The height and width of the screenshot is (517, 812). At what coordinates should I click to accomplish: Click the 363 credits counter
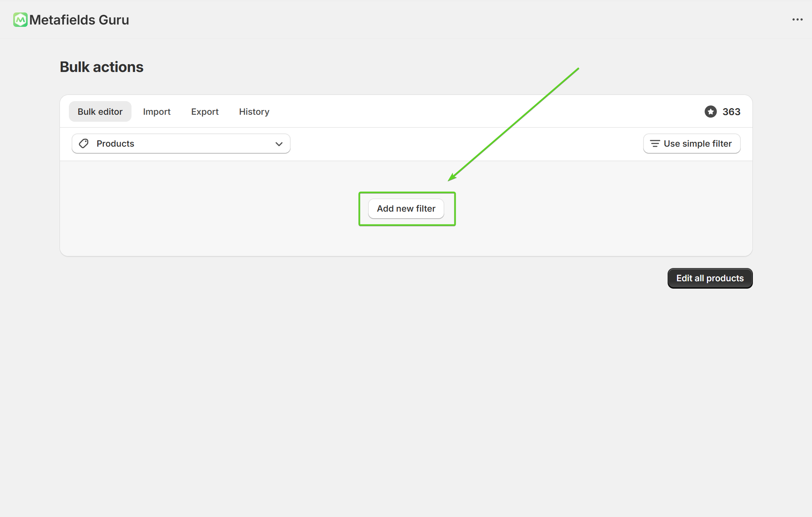pyautogui.click(x=731, y=112)
